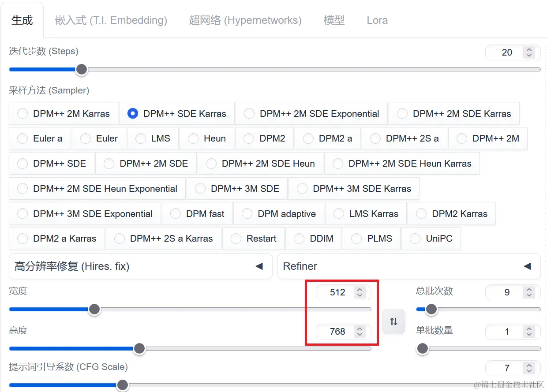Click the Steps number spinner arrows
Image resolution: width=547 pixels, height=392 pixels.
point(529,52)
